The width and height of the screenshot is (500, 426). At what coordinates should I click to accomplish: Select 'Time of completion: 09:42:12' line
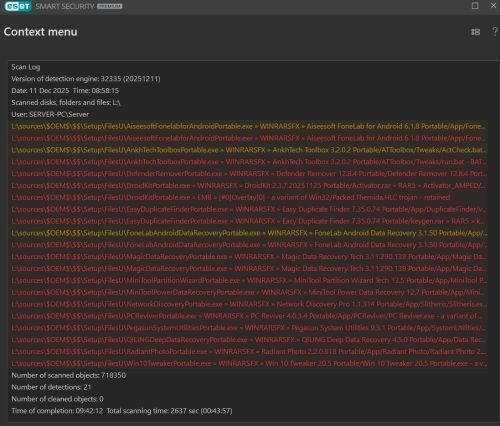pyautogui.click(x=122, y=411)
